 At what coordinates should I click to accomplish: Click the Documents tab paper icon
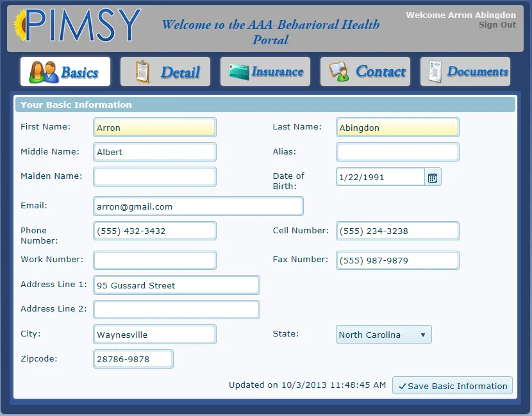click(435, 71)
